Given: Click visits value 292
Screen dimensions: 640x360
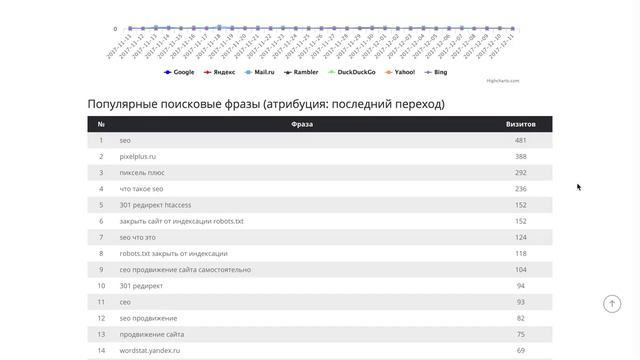Looking at the screenshot, I should 520,173.
